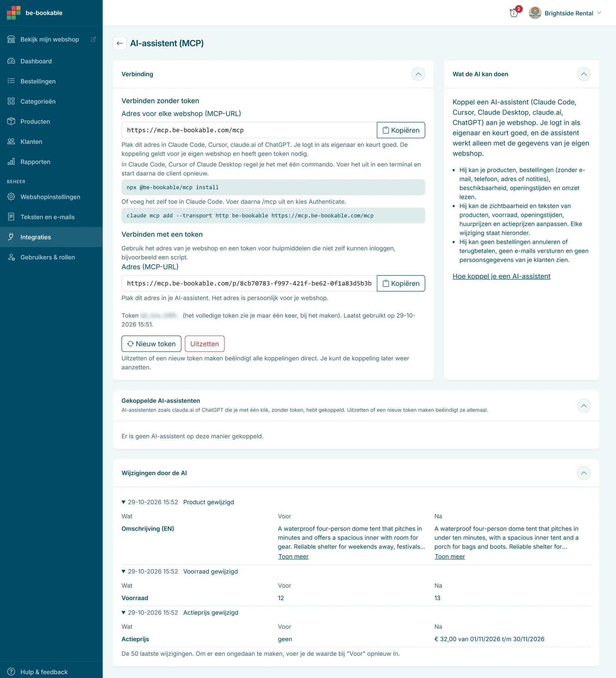This screenshot has width=616, height=678.
Task: Click the Voorraad Na value 13
Action: pos(437,598)
